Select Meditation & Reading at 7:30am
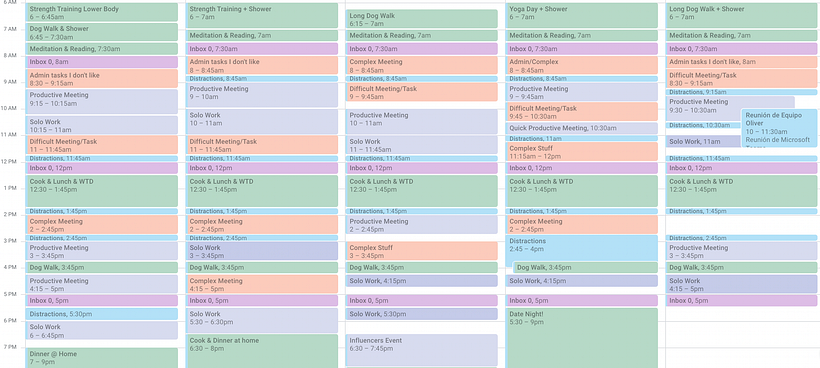 102,49
